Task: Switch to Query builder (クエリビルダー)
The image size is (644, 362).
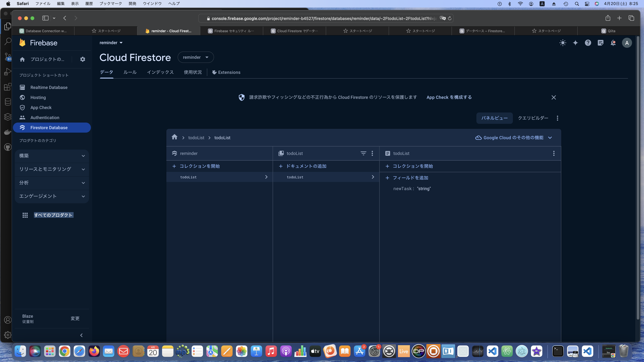Action: point(533,118)
